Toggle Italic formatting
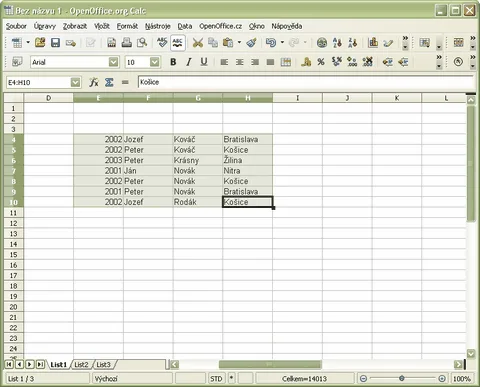The height and width of the screenshot is (387, 480). (189, 62)
